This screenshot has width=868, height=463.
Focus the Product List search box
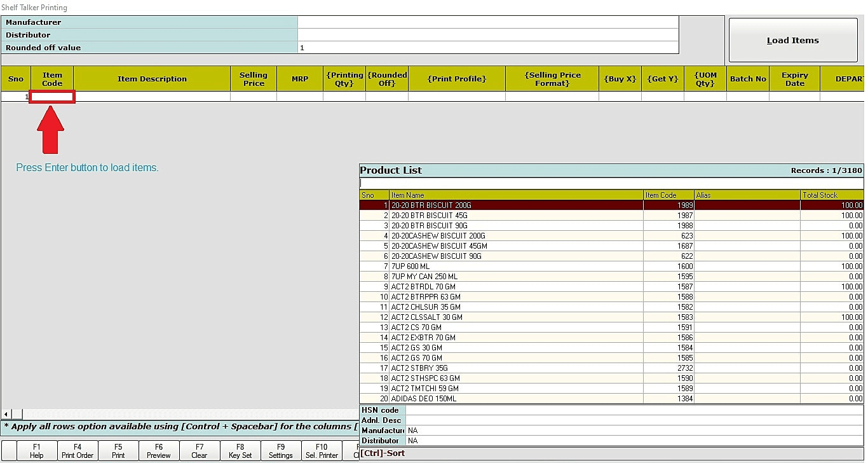pyautogui.click(x=610, y=183)
